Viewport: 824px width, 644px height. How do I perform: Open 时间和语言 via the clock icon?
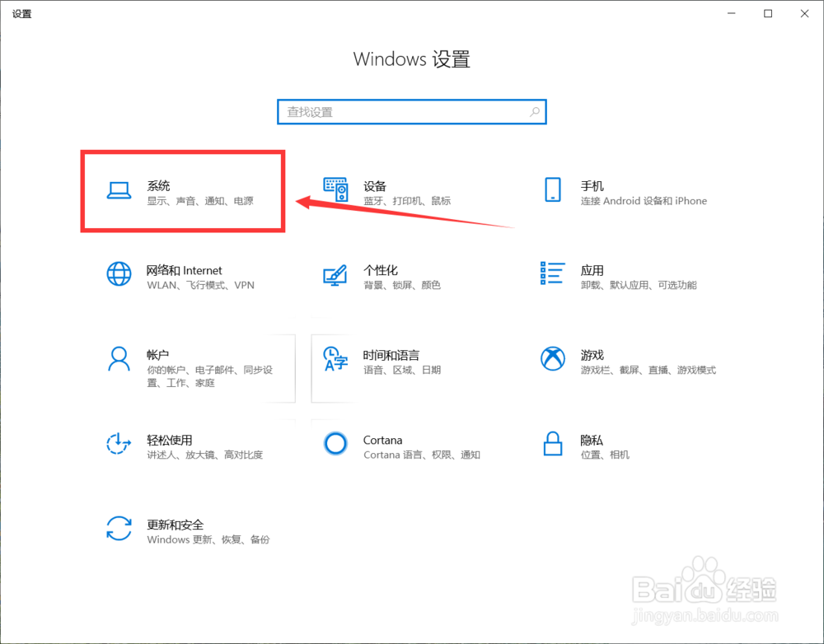pyautogui.click(x=335, y=359)
